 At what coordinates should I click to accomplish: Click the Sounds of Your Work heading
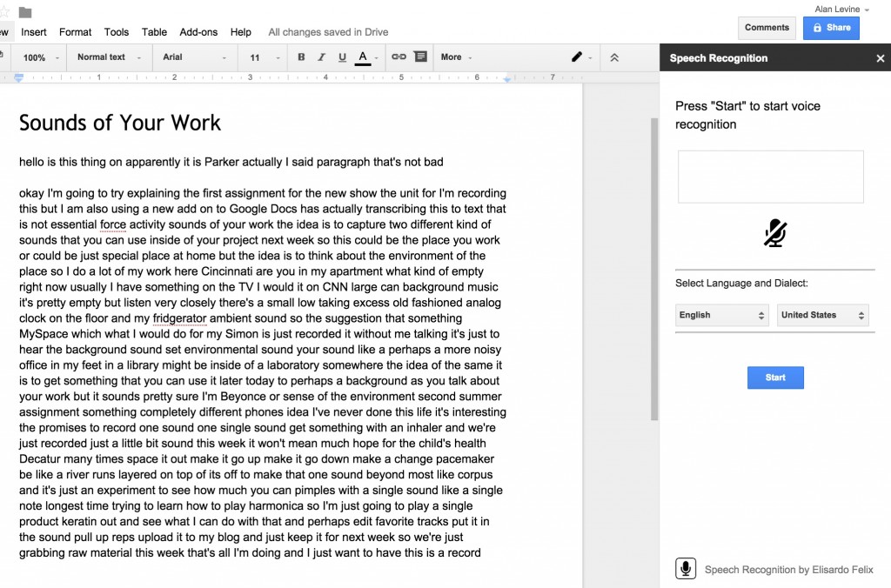tap(120, 123)
